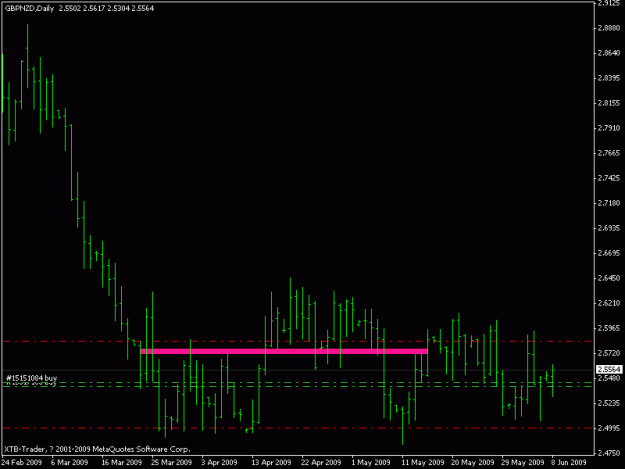Click the 2.7910 price scale label
This screenshot has width=625, height=469.
[609, 128]
